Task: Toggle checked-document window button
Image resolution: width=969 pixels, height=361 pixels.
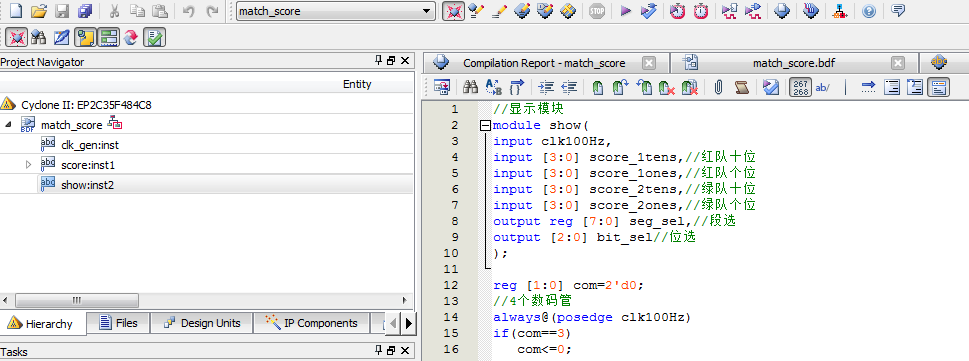Action: (x=154, y=38)
